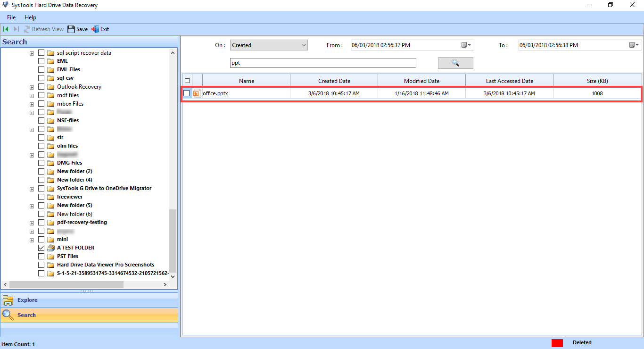This screenshot has width=644, height=349.
Task: Select the office.pptx file name
Action: click(x=215, y=93)
